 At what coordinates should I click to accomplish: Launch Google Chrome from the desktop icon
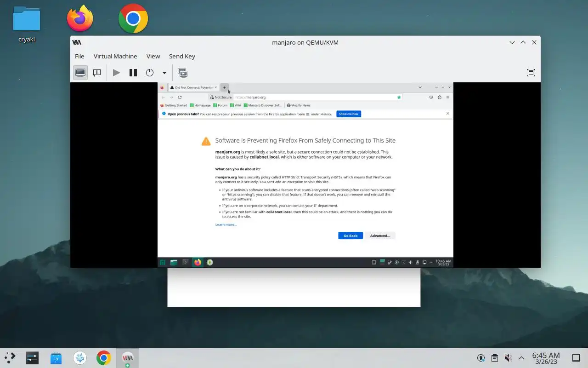pyautogui.click(x=133, y=18)
